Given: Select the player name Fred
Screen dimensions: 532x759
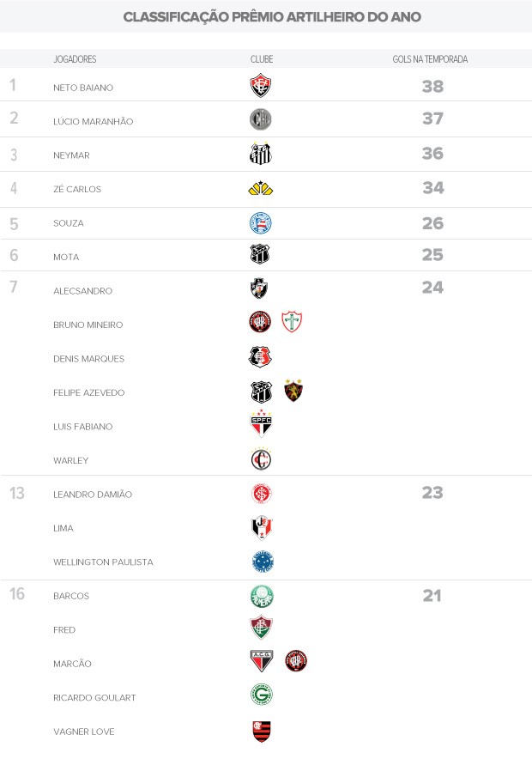Looking at the screenshot, I should tap(64, 629).
